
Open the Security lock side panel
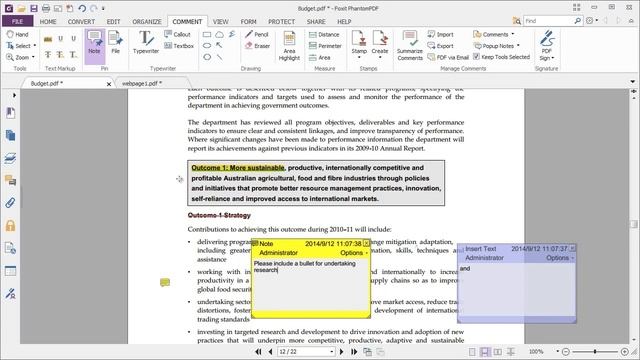(x=11, y=226)
